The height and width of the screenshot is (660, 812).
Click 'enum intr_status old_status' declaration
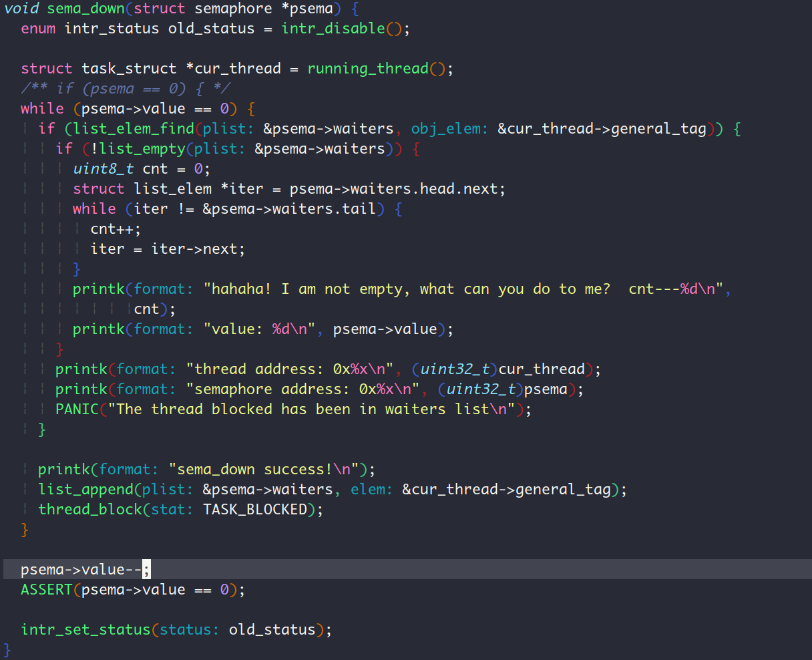138,29
